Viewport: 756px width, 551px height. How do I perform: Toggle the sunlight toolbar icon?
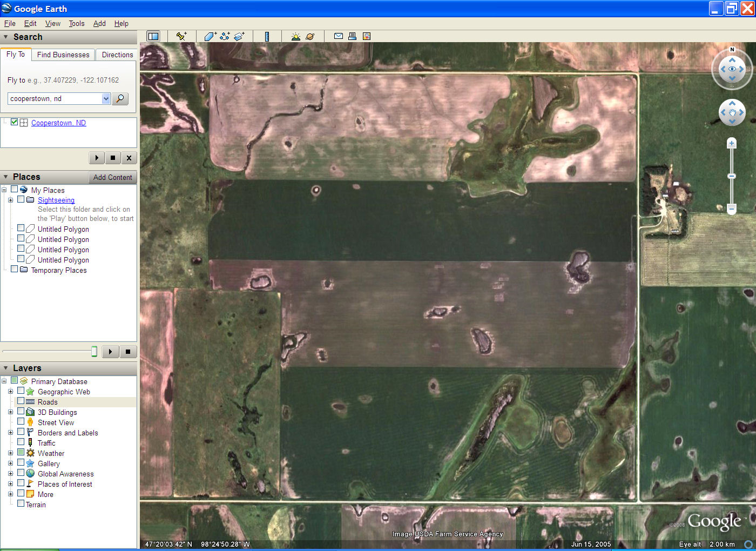(295, 36)
